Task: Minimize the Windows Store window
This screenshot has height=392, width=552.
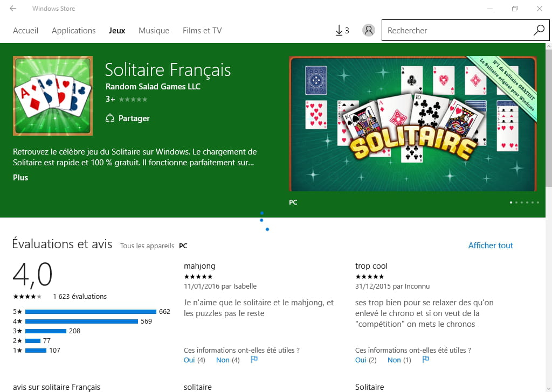Action: [x=489, y=9]
